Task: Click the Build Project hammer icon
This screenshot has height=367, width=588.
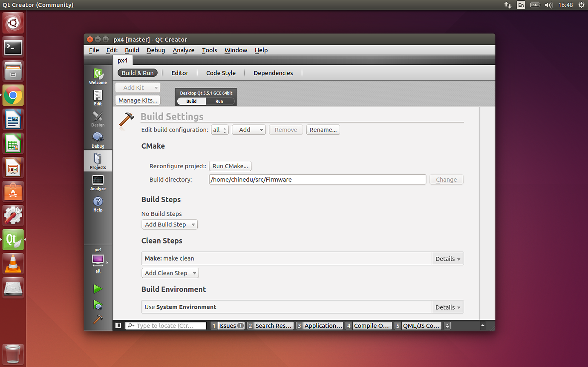Action: [98, 319]
